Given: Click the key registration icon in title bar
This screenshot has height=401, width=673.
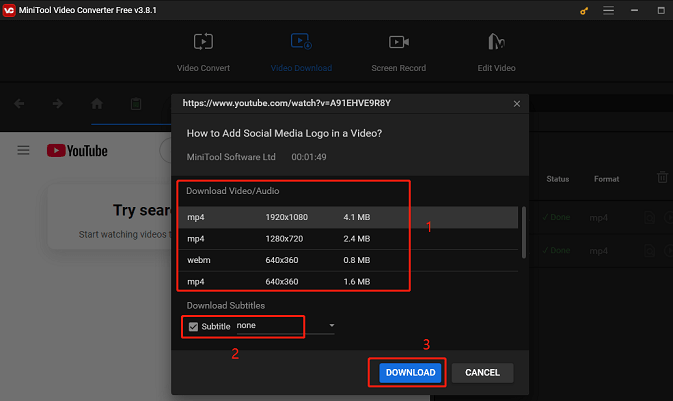Looking at the screenshot, I should point(584,11).
